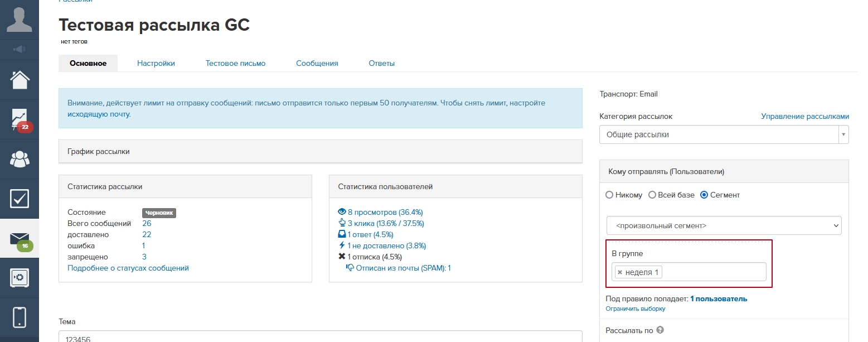Go to the home icon in sidebar

pos(19,80)
